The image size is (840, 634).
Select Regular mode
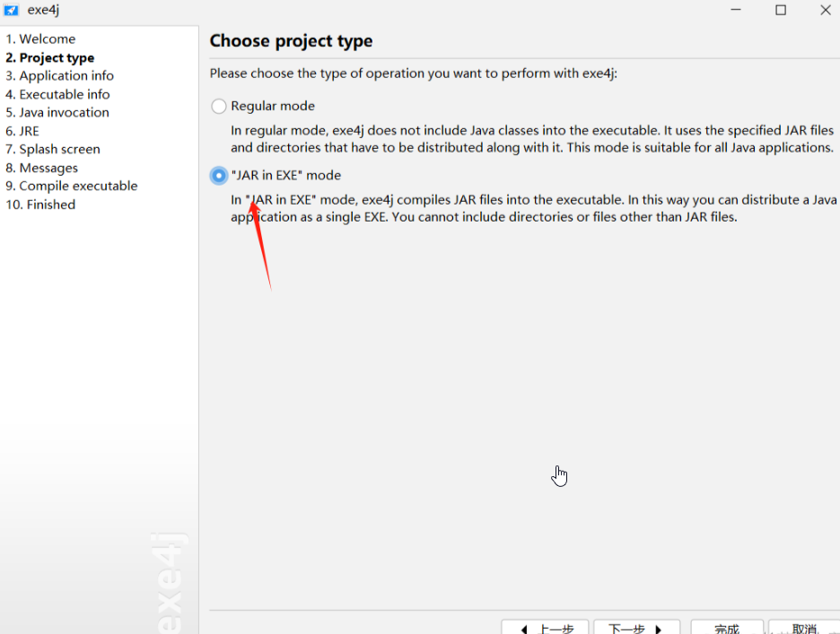click(x=218, y=105)
